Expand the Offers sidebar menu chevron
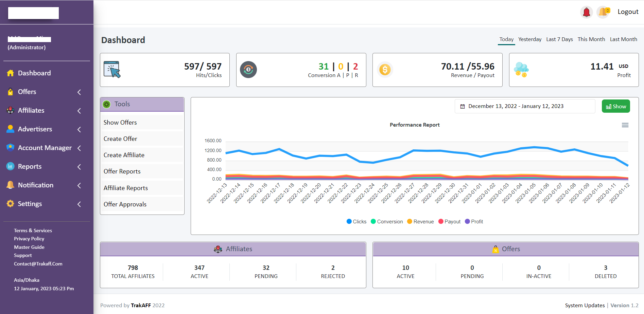This screenshot has width=644, height=314. [79, 92]
